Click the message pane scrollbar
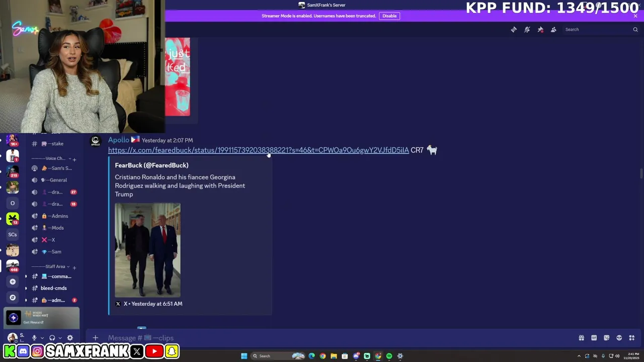 click(x=641, y=173)
